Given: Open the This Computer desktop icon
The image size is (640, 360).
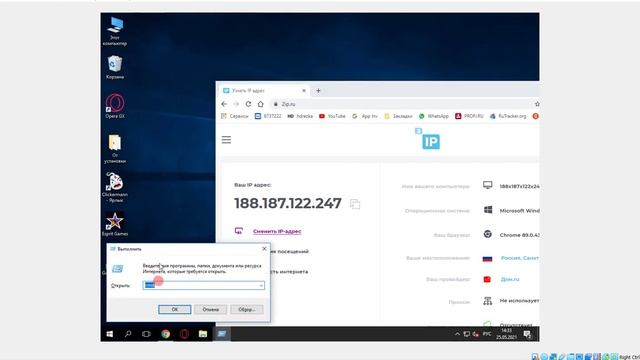Looking at the screenshot, I should (x=115, y=31).
